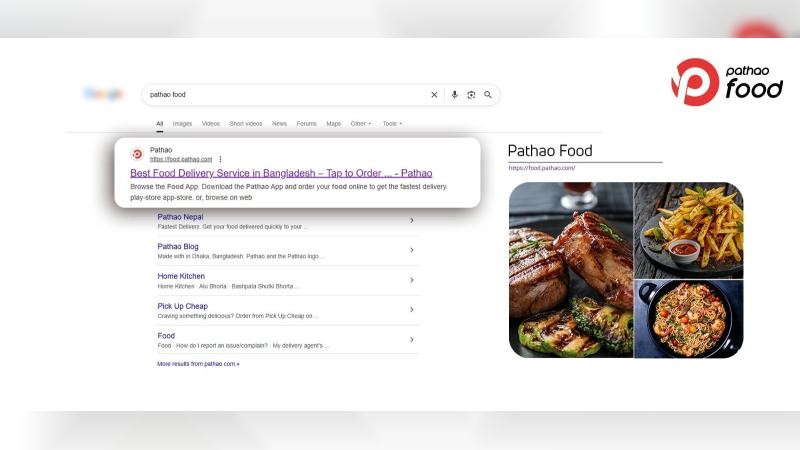
Task: Clear the search box with the X icon
Action: pos(434,95)
